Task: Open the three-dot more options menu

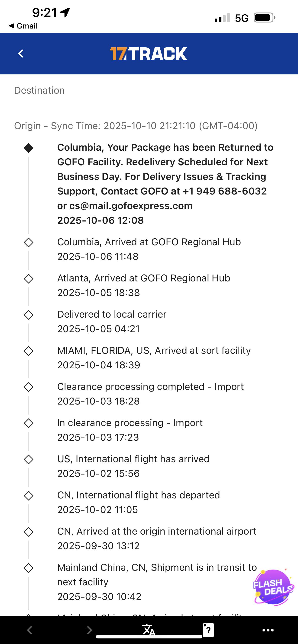Action: point(268,630)
